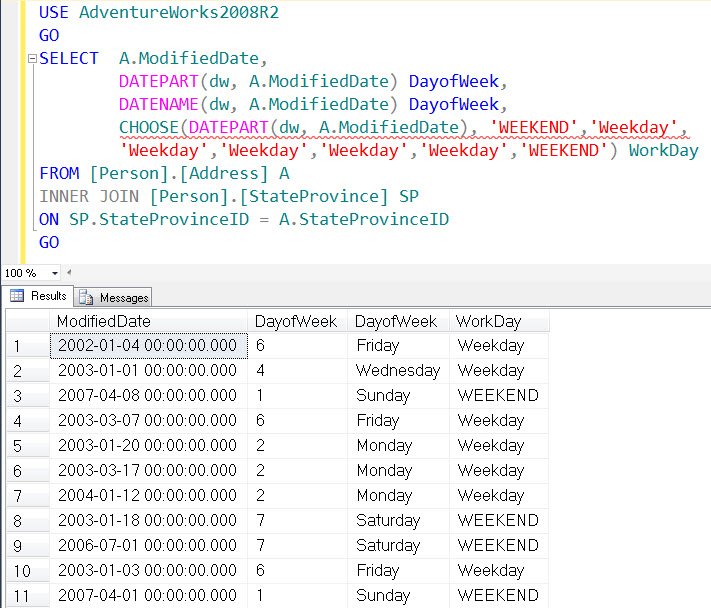Click the ON keyword in the query

pos(49,219)
